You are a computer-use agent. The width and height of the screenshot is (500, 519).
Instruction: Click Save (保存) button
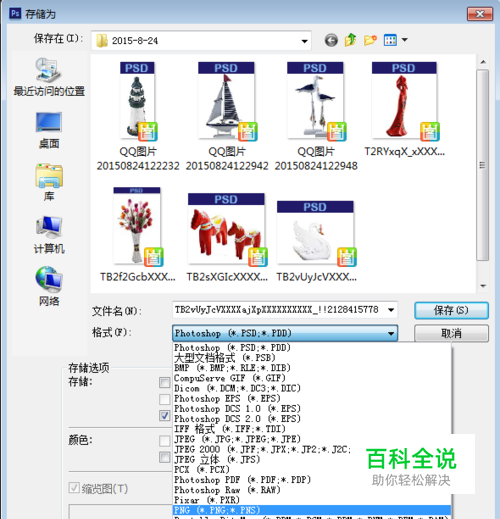coord(451,310)
